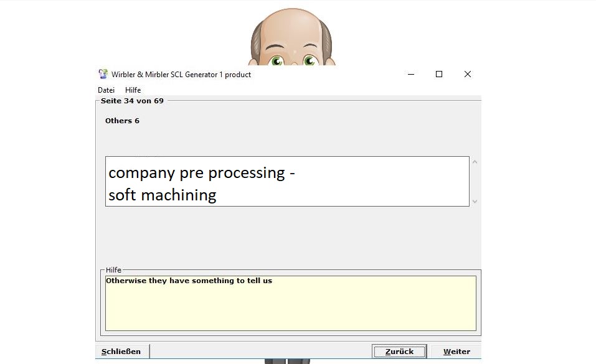This screenshot has height=364, width=596.
Task: Click the app icon in title bar
Action: click(103, 74)
